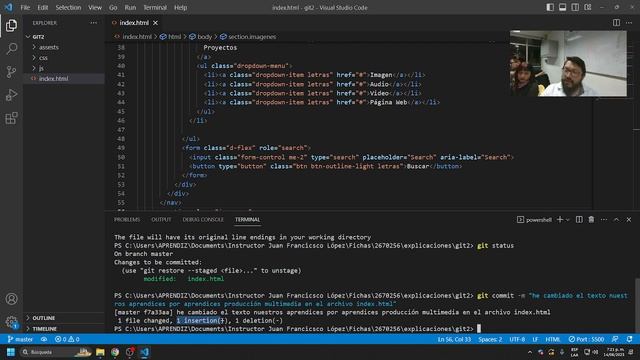Screen dimensions: 640x360
Task: Open the Manage gear icon
Action: [x=11, y=322]
